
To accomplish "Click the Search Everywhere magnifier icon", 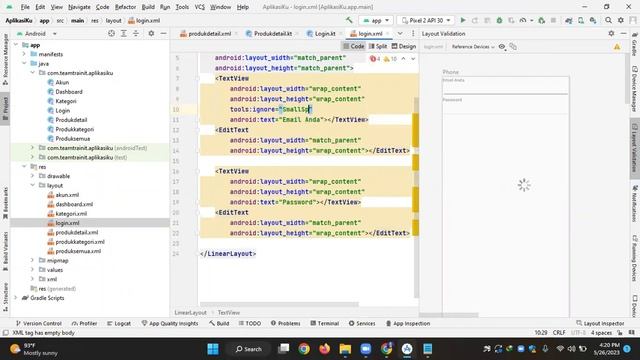I will [x=609, y=20].
